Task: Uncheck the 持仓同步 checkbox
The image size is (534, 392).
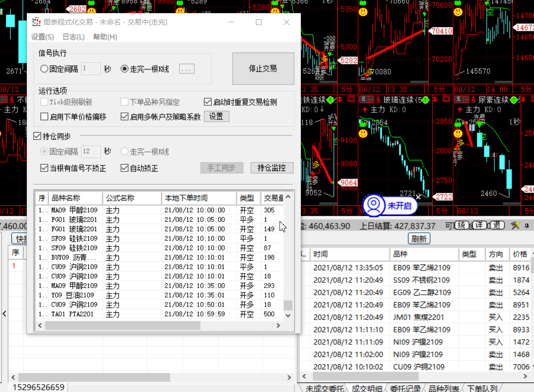Action: coord(37,136)
